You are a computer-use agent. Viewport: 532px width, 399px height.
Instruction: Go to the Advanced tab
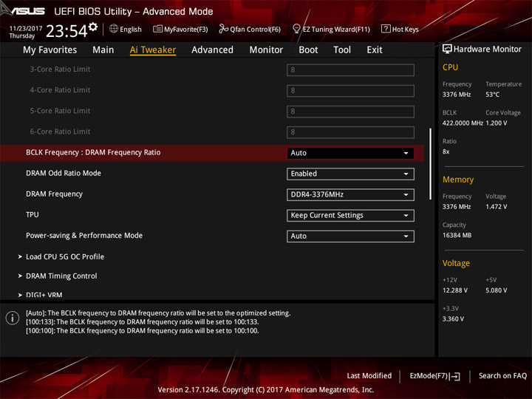(212, 50)
